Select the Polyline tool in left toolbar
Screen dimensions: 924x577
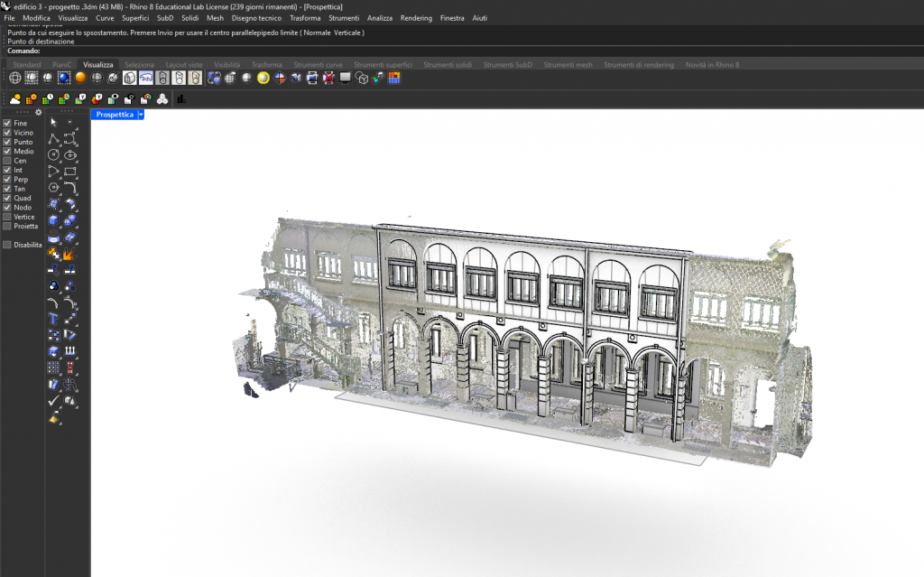[54, 138]
